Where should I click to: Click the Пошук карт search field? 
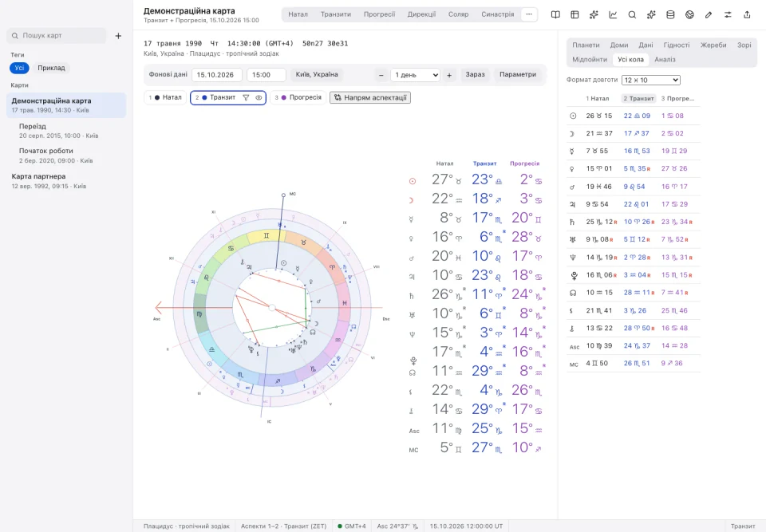(x=57, y=36)
